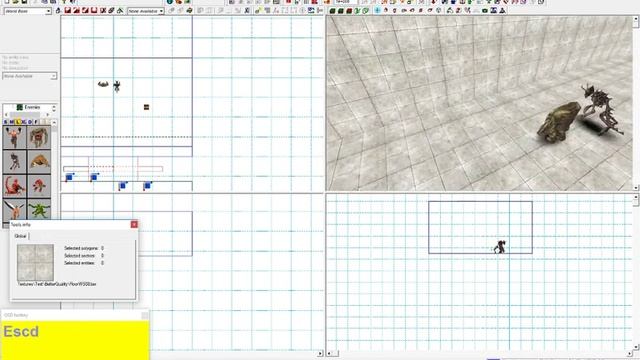Select the brown hulking enemy thumbnail in top row

coord(39,137)
